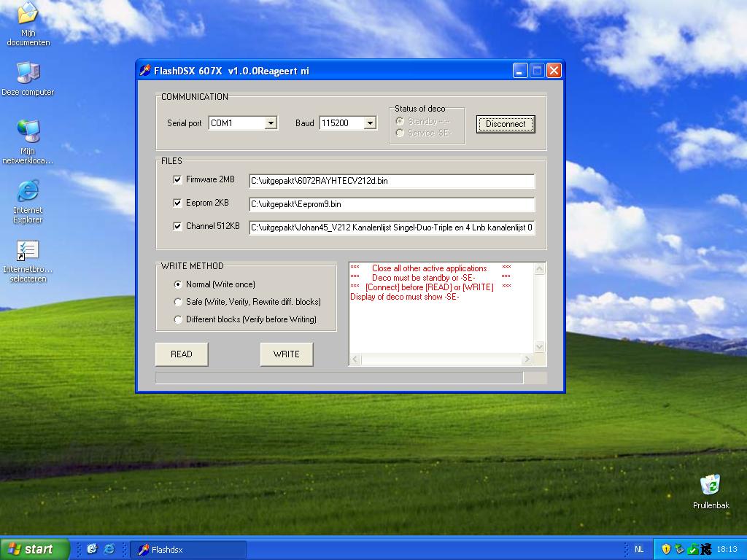Select Different blocks (Verify before Writing)

pyautogui.click(x=178, y=319)
